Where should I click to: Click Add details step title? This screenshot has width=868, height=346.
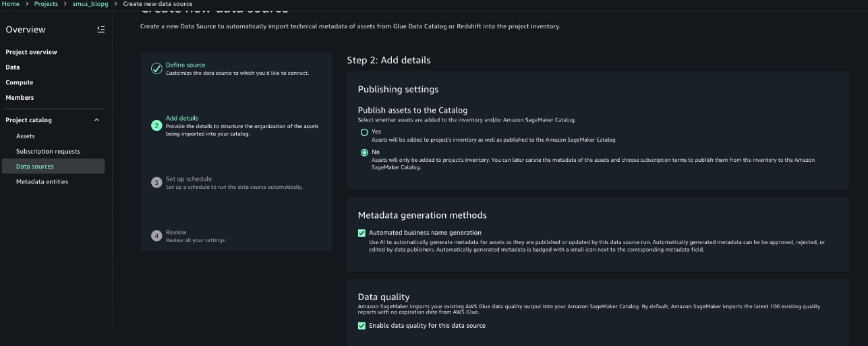pyautogui.click(x=182, y=118)
